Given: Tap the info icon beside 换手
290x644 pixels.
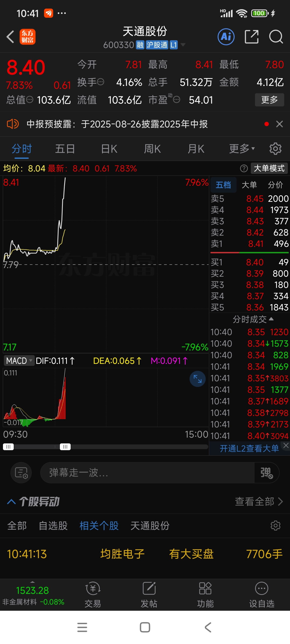Looking at the screenshot, I should pos(100,82).
